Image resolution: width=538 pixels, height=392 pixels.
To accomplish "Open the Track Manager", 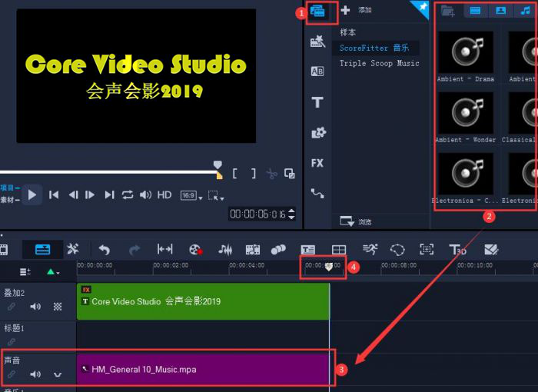I will click(25, 272).
